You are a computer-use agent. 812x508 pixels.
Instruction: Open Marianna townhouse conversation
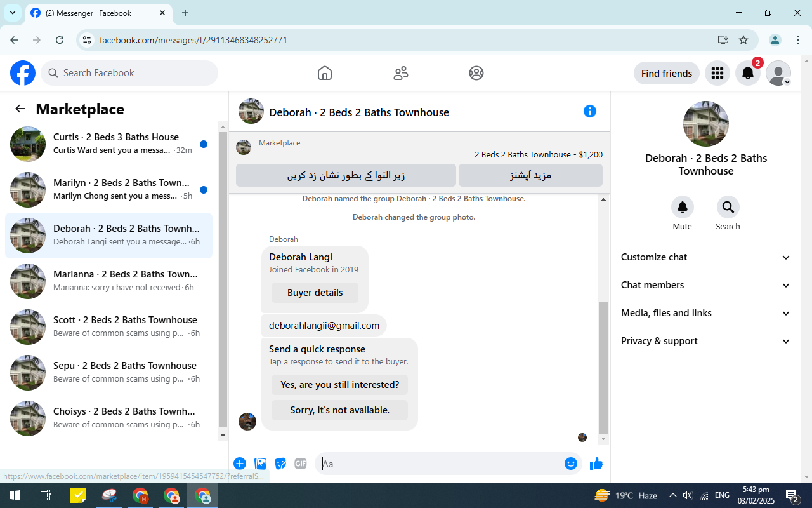pos(108,281)
